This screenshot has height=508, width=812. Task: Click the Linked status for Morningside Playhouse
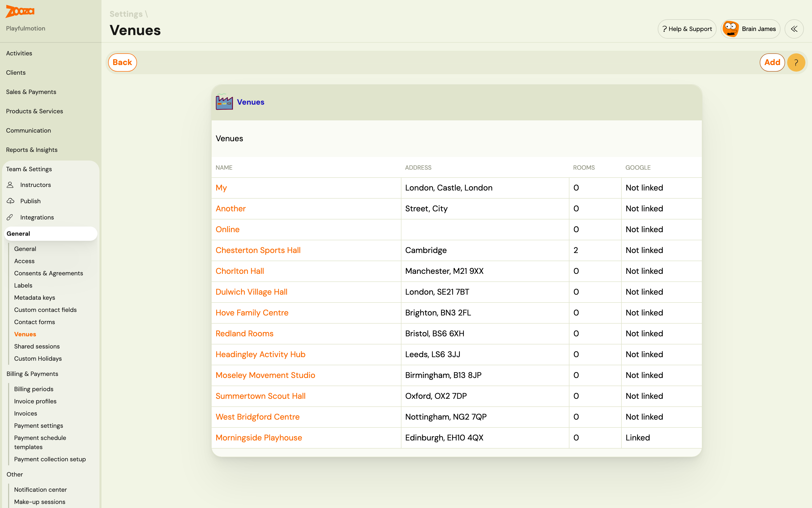(637, 438)
